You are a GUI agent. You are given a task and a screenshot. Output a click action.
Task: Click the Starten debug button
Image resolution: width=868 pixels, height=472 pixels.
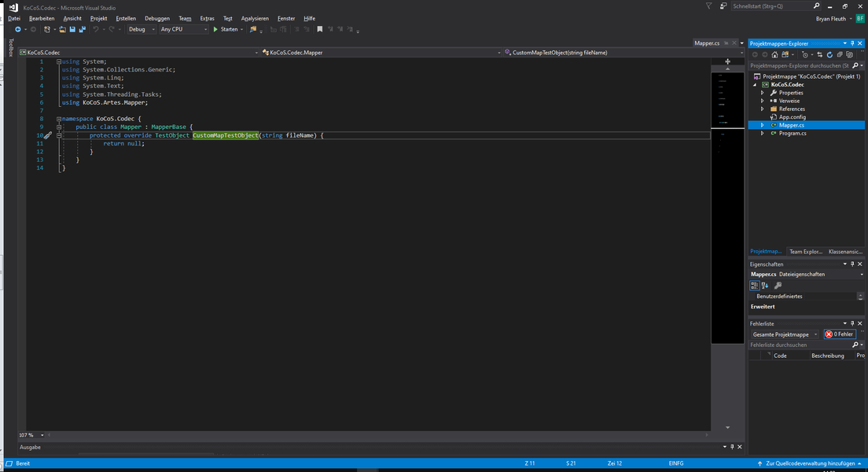pyautogui.click(x=226, y=29)
